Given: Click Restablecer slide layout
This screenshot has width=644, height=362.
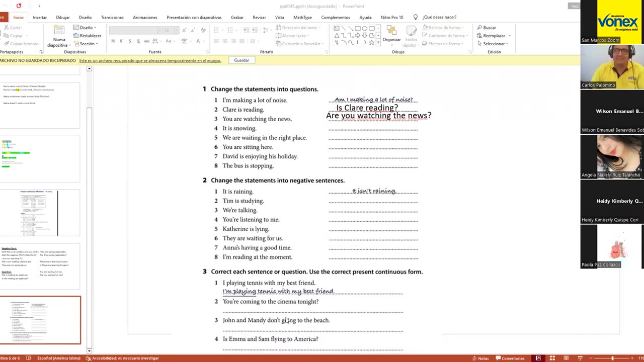Looking at the screenshot, I should (x=87, y=36).
